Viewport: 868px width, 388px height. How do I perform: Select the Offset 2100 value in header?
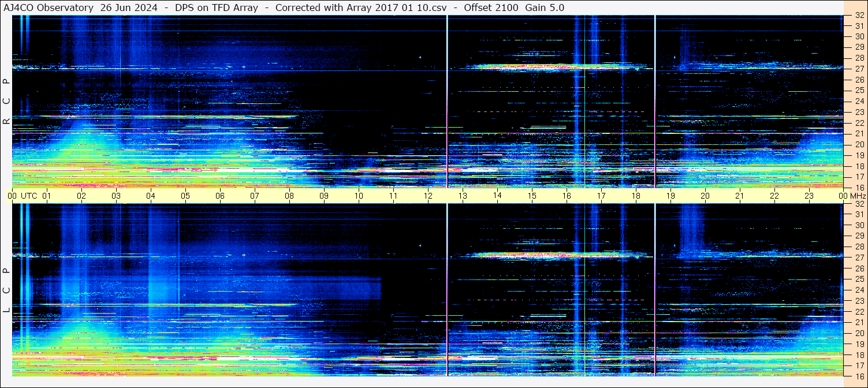click(491, 8)
